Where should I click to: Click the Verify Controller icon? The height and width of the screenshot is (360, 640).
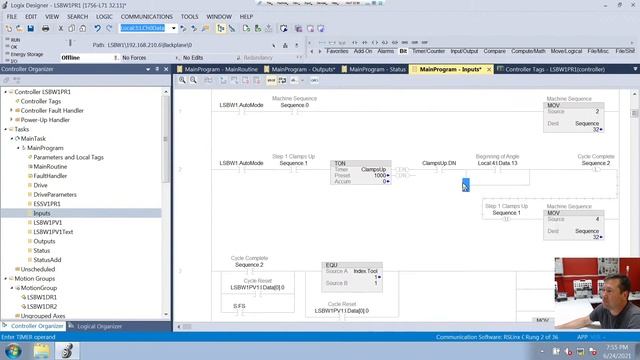coord(258,28)
